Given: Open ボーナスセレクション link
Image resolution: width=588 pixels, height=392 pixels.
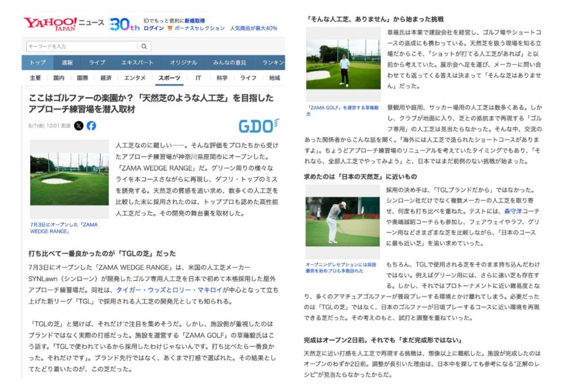Looking at the screenshot, I should (199, 28).
